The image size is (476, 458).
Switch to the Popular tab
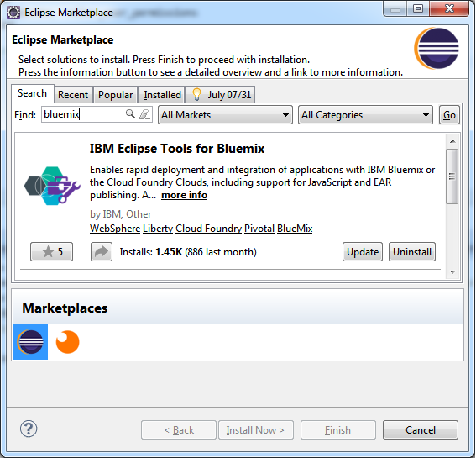point(115,95)
